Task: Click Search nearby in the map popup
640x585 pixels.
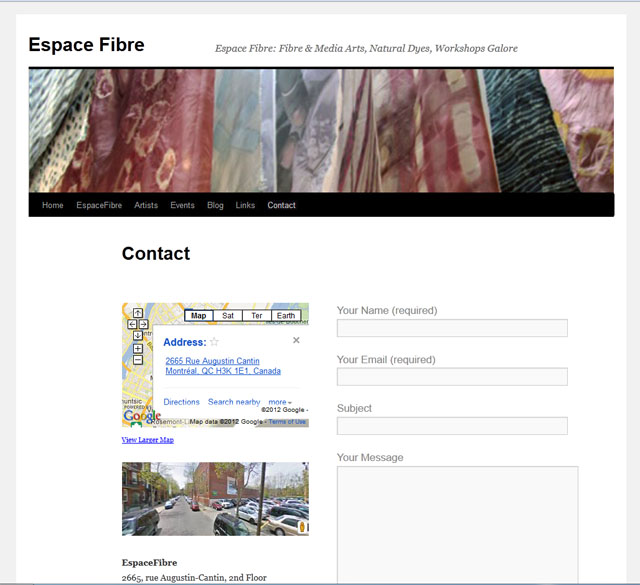Action: click(x=234, y=402)
